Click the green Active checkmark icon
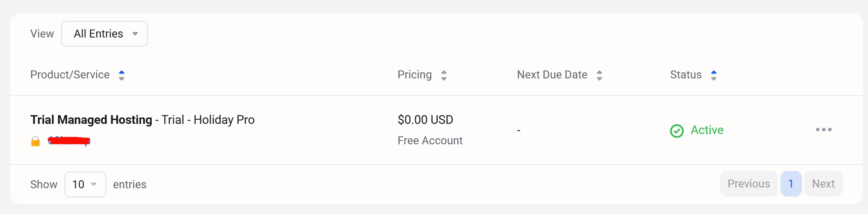Screen dimensions: 868x214 tap(677, 131)
